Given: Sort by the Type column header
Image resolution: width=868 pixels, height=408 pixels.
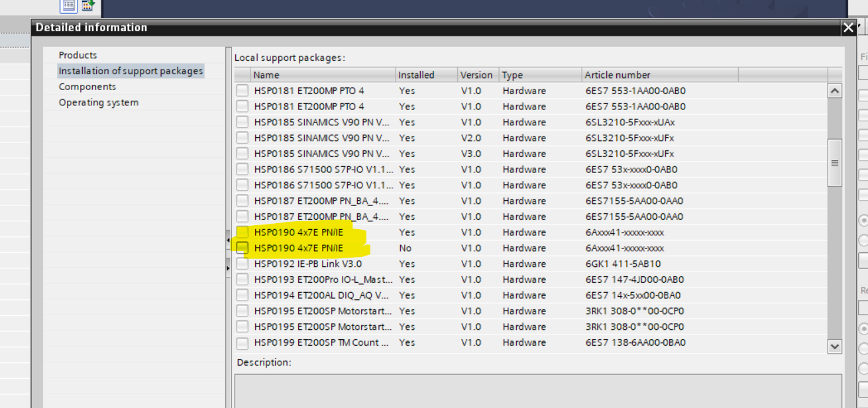Looking at the screenshot, I should [540, 75].
